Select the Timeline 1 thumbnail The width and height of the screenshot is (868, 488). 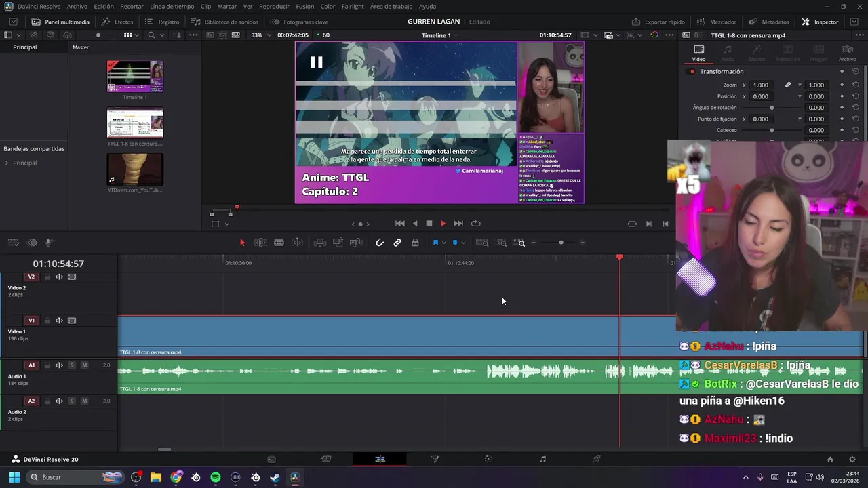point(135,77)
